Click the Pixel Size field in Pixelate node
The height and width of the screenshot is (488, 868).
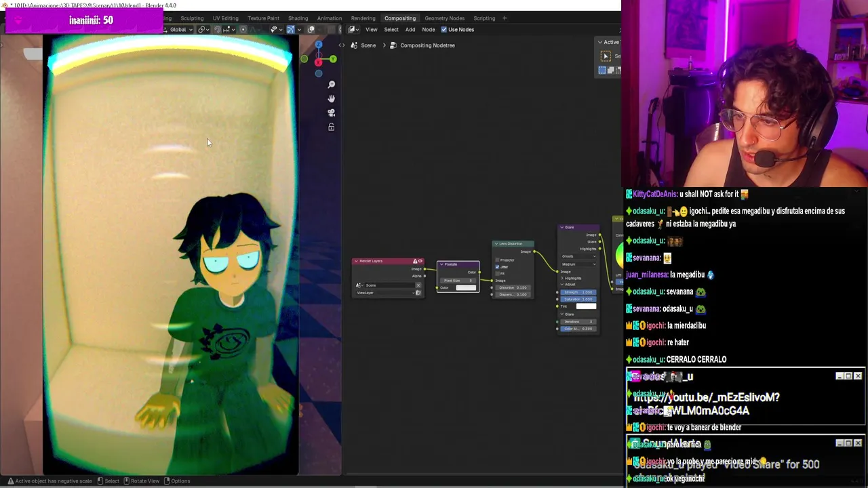coord(458,281)
